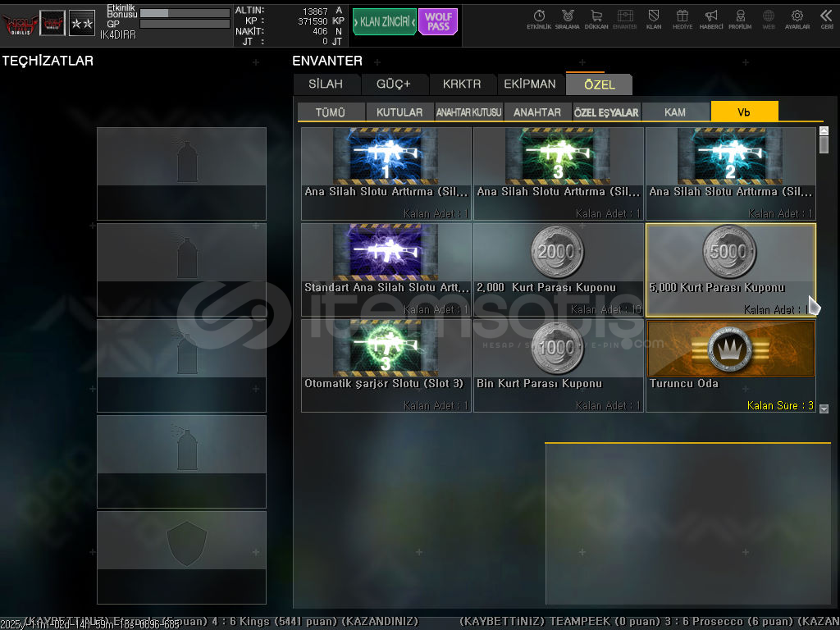Select the Turuncu Oda item
This screenshot has height=630, width=840.
click(x=731, y=365)
